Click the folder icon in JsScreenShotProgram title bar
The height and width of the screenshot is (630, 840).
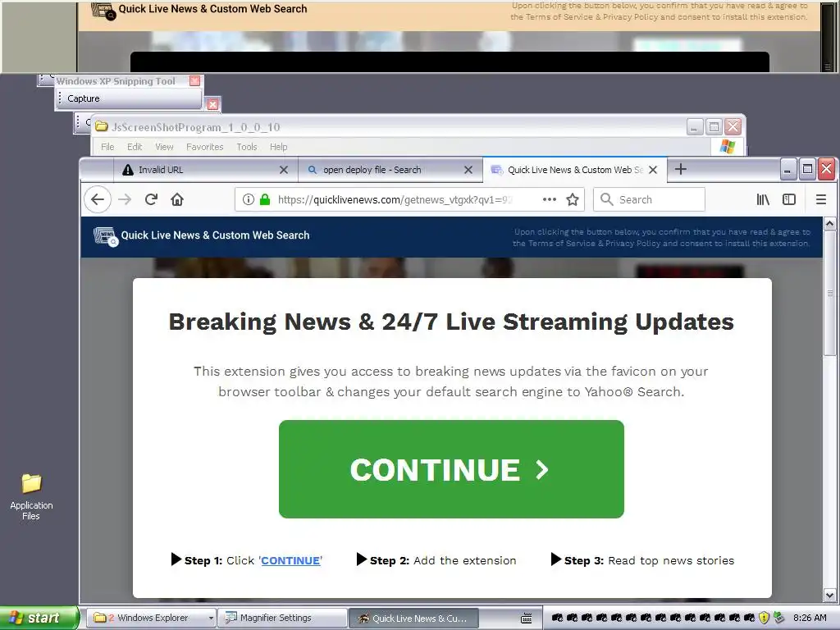[101, 126]
